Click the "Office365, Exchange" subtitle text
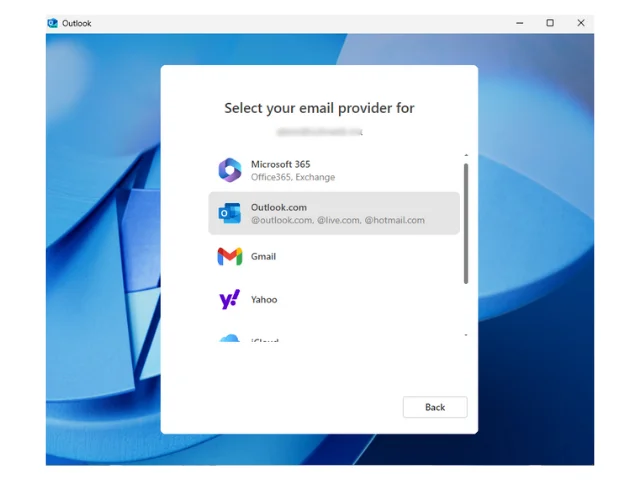This screenshot has height=480, width=640. pos(293,177)
